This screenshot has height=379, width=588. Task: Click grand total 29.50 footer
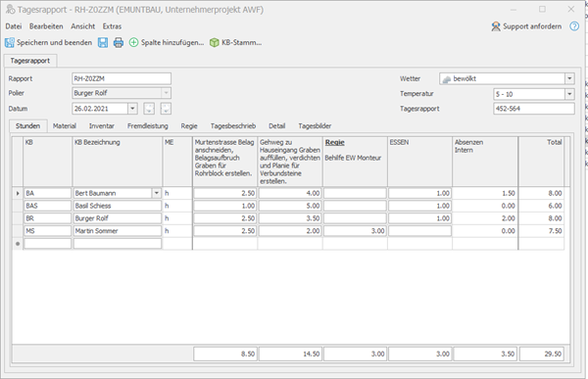click(542, 354)
